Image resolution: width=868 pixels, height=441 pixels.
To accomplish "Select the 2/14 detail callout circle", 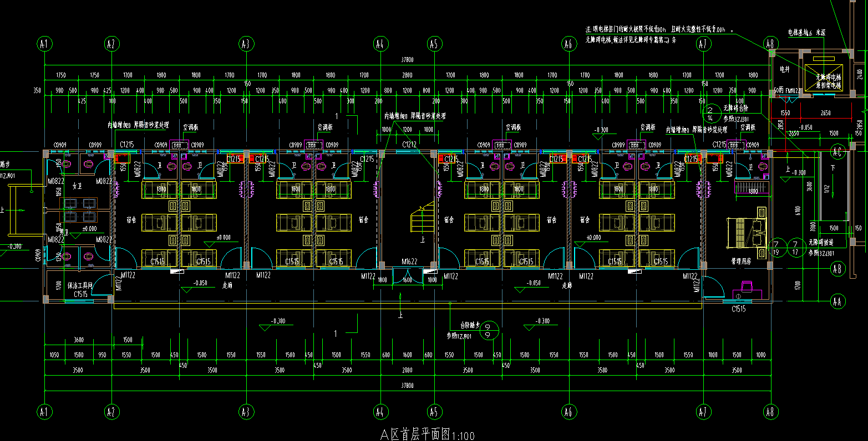I will tap(710, 113).
